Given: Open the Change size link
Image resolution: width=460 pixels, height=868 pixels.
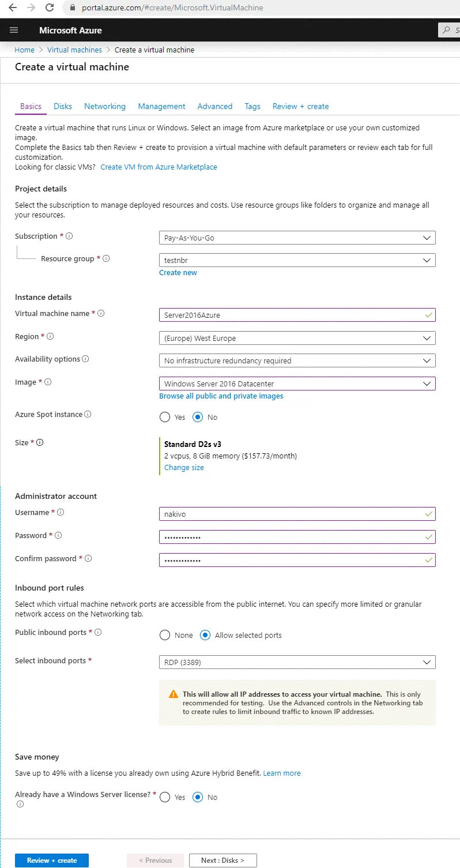Looking at the screenshot, I should 184,467.
